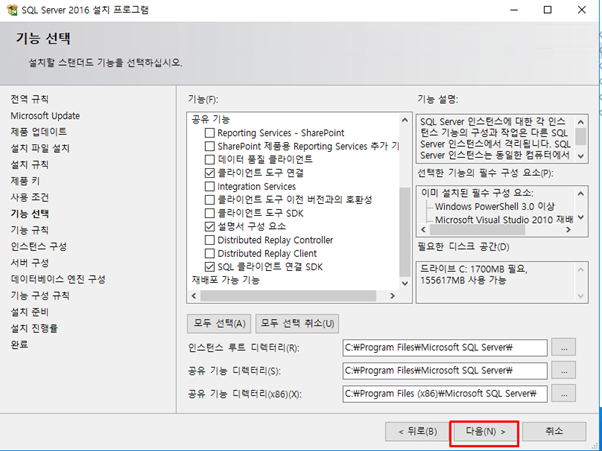Click prerequisites list scroll up arrow

point(580,194)
